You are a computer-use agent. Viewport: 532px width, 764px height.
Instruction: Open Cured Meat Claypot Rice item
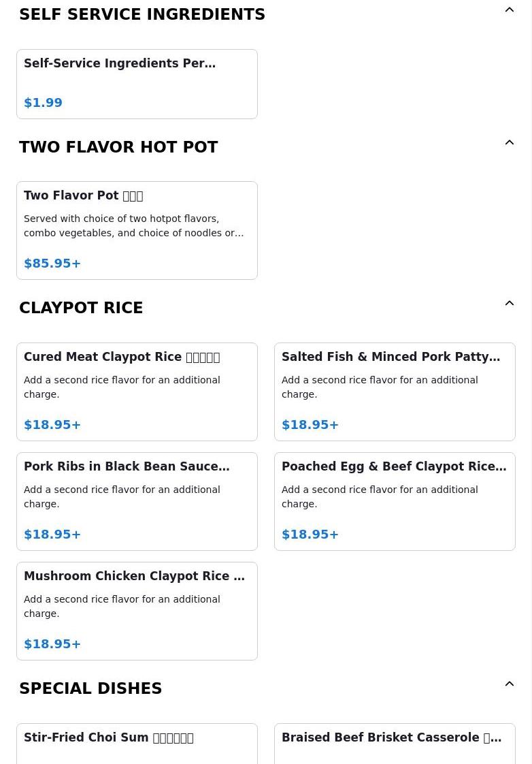(137, 391)
